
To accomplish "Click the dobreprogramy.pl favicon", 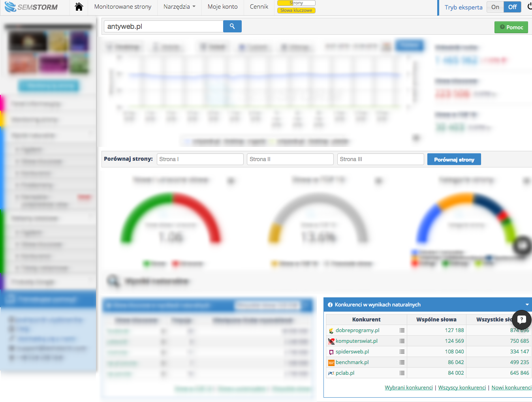I will tap(331, 331).
